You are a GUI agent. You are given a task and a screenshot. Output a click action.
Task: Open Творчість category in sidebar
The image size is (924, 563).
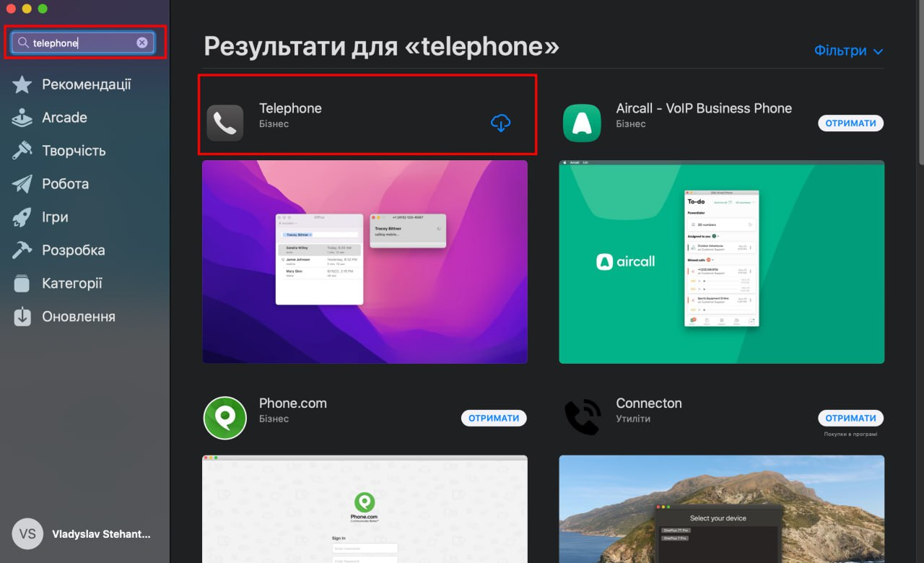click(74, 151)
